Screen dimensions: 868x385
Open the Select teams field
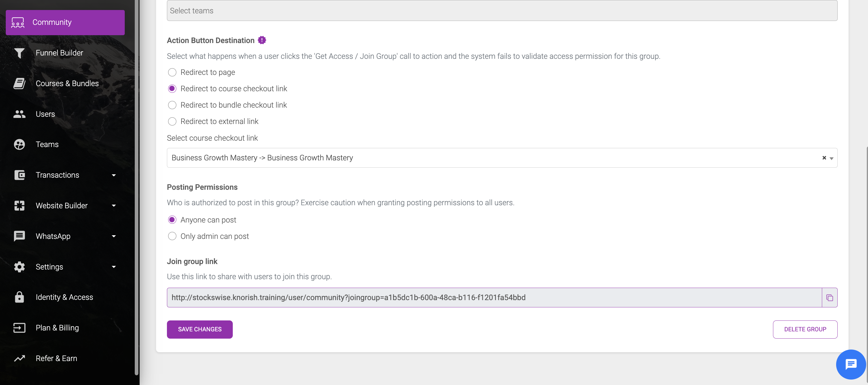pos(502,10)
